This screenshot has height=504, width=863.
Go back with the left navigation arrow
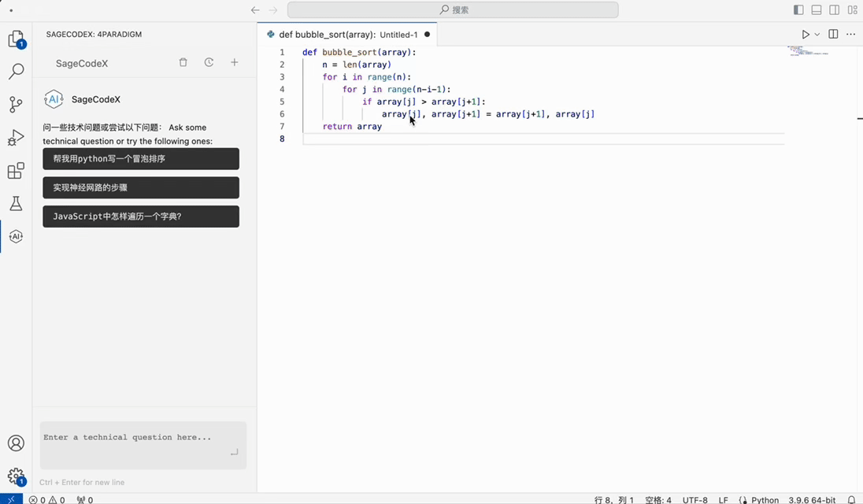pos(255,10)
